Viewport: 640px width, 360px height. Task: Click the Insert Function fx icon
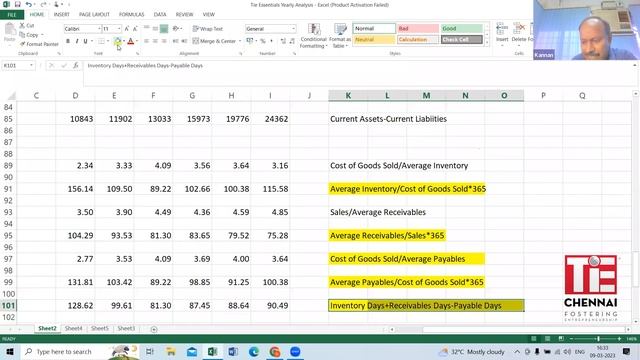click(76, 65)
